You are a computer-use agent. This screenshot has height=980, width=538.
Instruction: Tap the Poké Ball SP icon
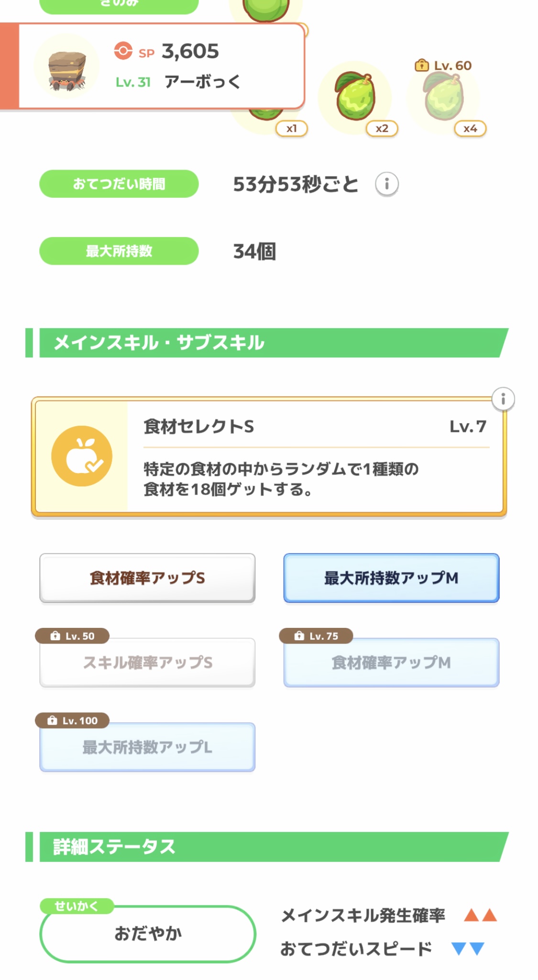pyautogui.click(x=123, y=51)
